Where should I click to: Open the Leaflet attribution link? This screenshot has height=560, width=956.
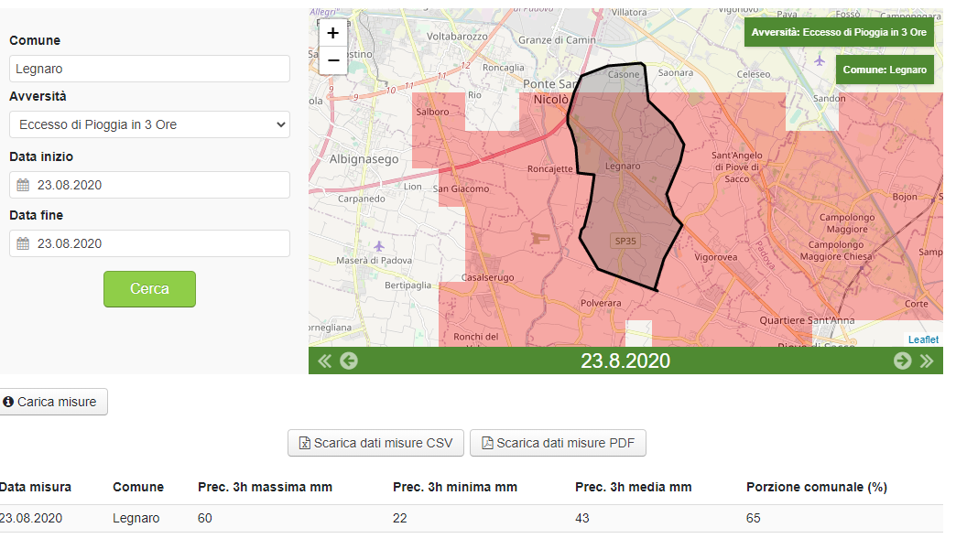923,339
